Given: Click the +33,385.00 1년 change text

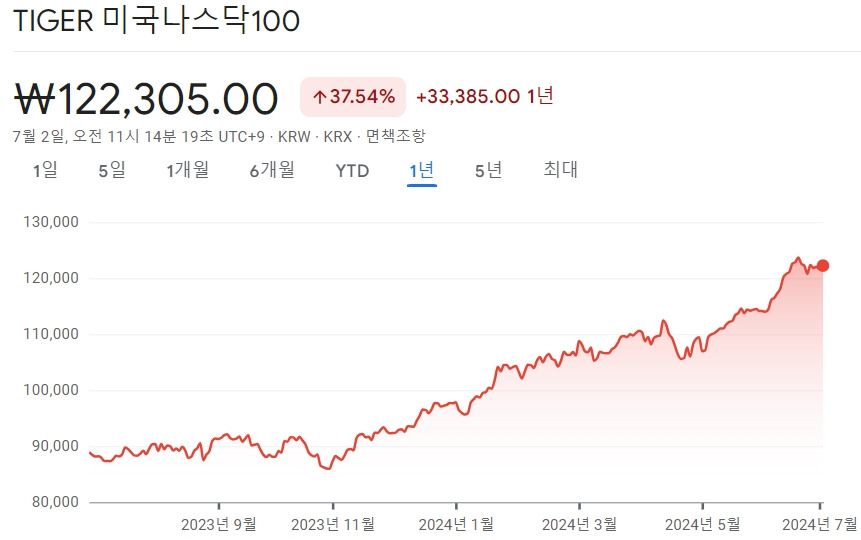Looking at the screenshot, I should pos(484,97).
